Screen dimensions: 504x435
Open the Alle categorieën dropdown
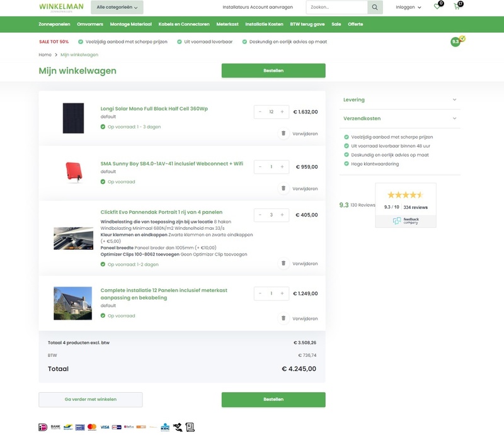point(117,7)
